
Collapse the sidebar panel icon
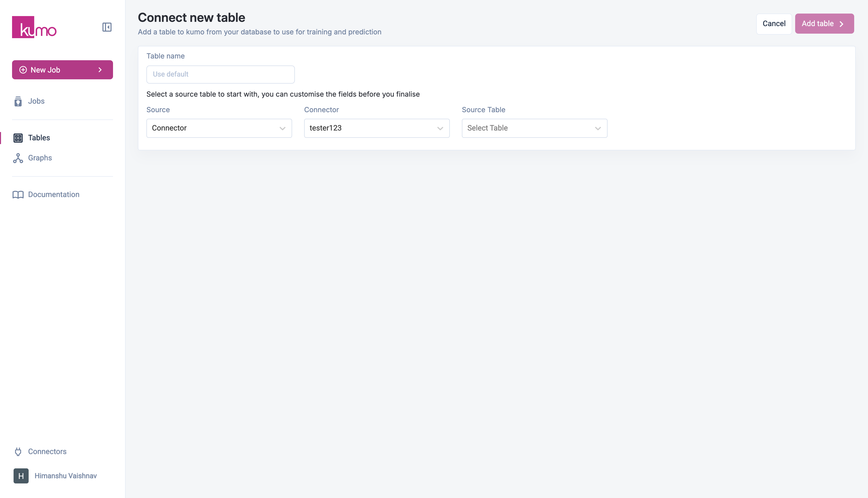[x=107, y=27]
